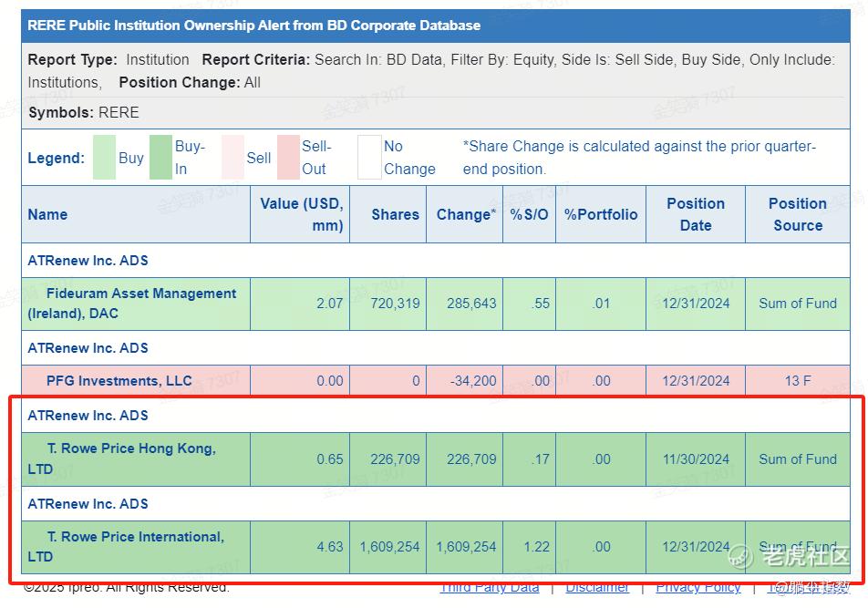Click the Shares column header

click(x=395, y=214)
